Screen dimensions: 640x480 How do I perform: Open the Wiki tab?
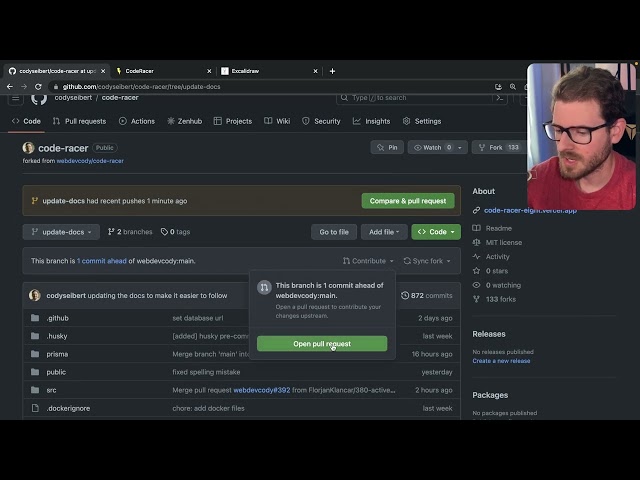pos(277,121)
